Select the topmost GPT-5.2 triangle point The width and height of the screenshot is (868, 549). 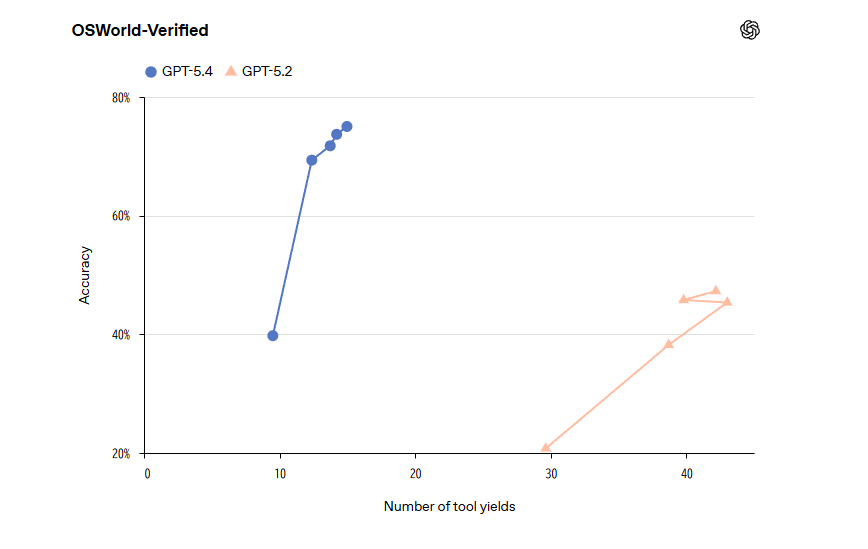pos(716,291)
